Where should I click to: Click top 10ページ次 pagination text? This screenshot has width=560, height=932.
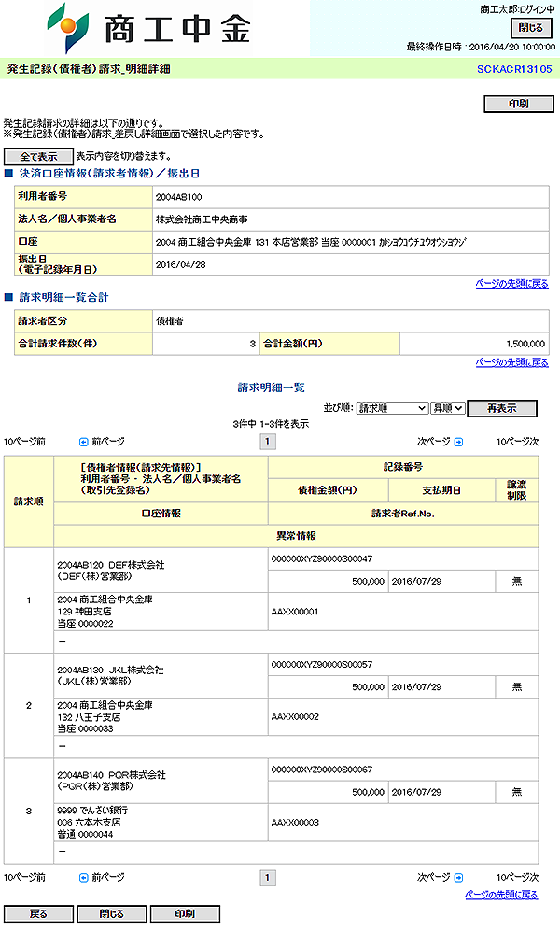pyautogui.click(x=517, y=443)
